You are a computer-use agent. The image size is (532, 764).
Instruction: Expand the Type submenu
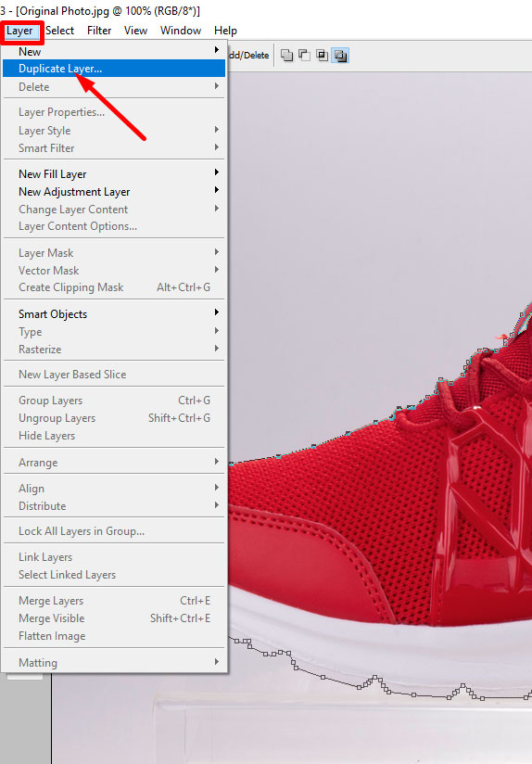114,332
